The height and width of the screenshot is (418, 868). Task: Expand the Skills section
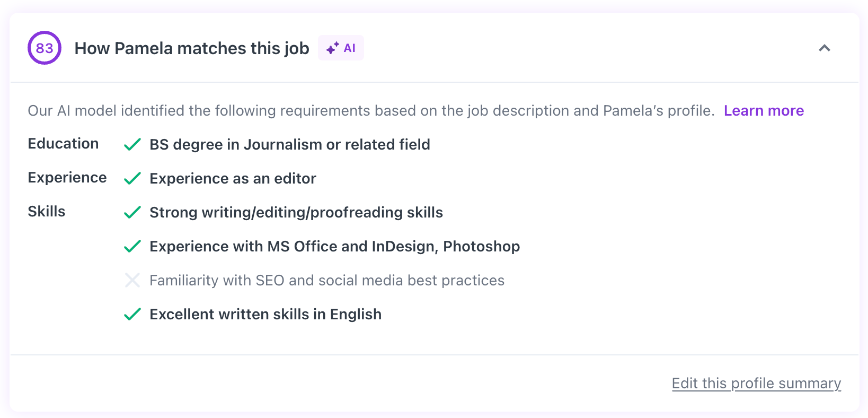point(47,211)
